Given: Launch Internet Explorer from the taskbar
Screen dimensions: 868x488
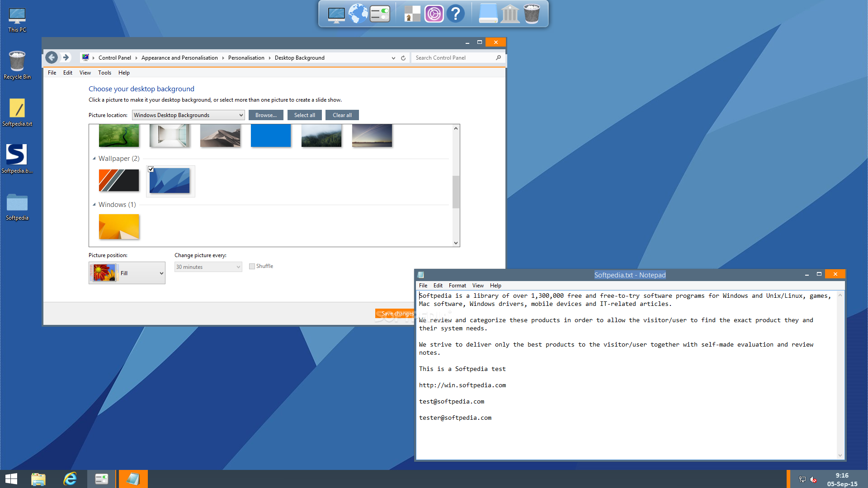Looking at the screenshot, I should coord(70,479).
